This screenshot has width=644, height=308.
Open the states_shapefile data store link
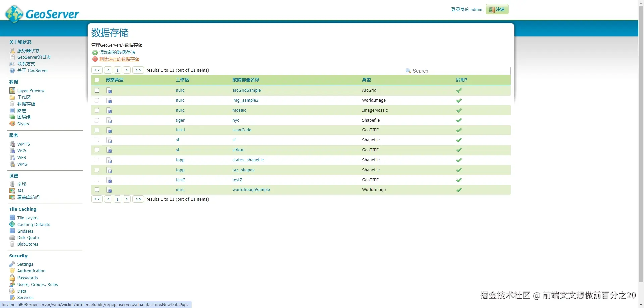248,160
